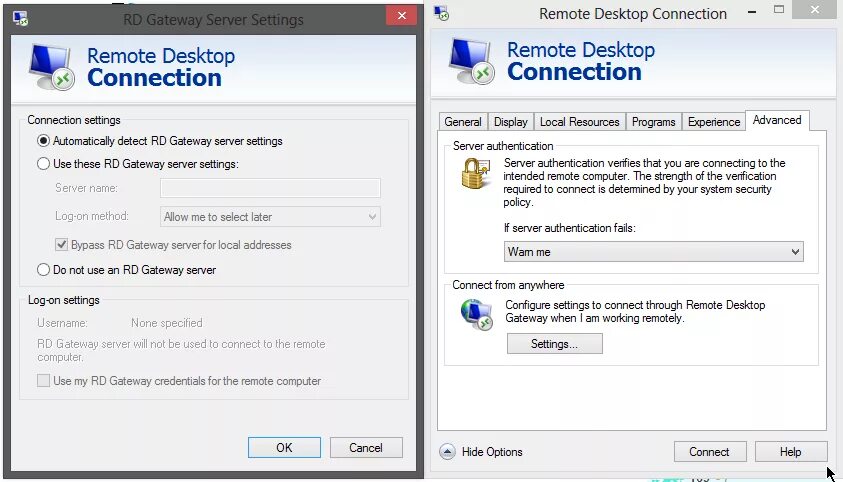Click the Connect button
This screenshot has width=843, height=482.
click(710, 452)
